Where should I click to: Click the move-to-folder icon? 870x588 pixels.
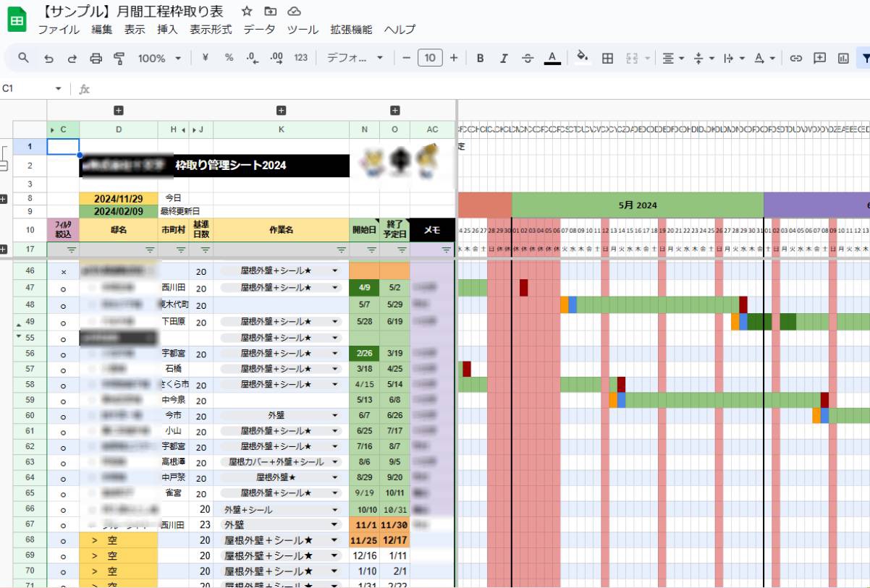(x=271, y=12)
